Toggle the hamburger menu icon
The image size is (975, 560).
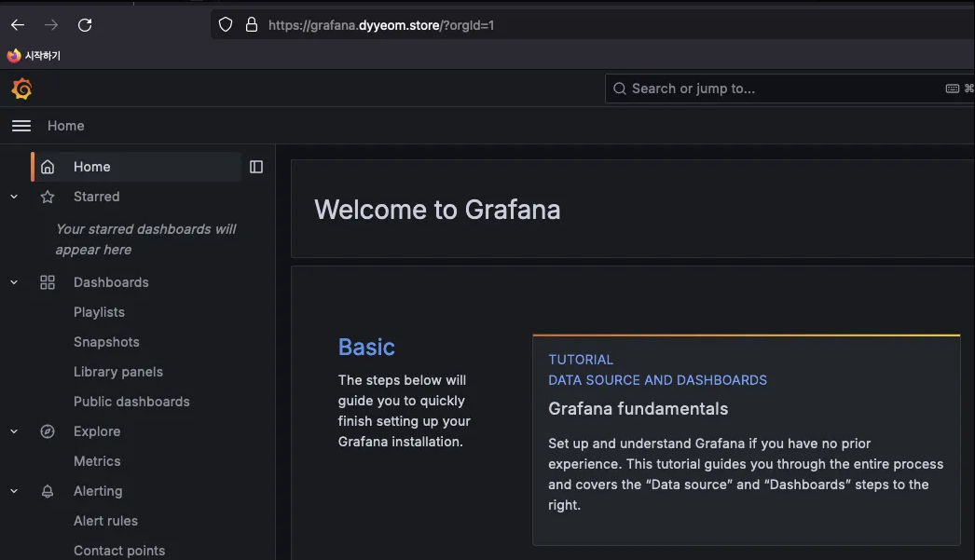point(21,126)
